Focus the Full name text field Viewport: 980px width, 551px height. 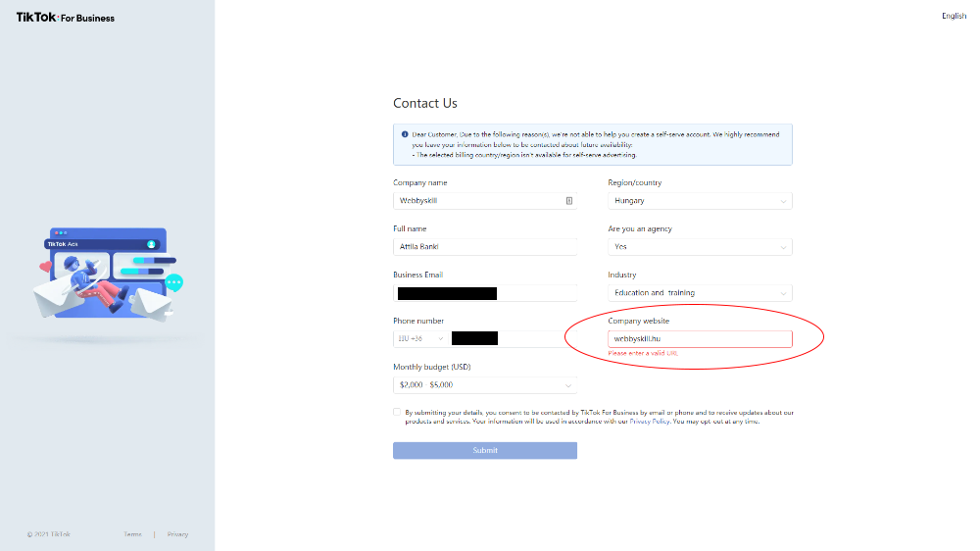[484, 247]
